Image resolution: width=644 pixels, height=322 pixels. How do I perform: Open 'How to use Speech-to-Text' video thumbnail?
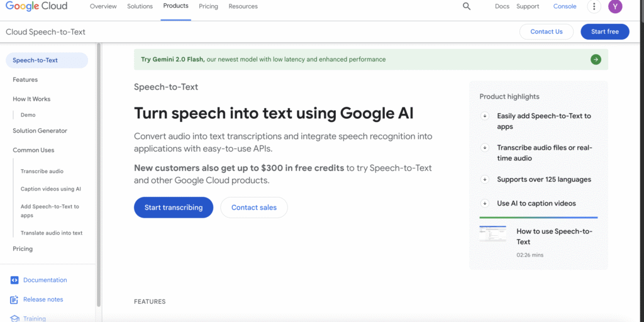point(492,233)
